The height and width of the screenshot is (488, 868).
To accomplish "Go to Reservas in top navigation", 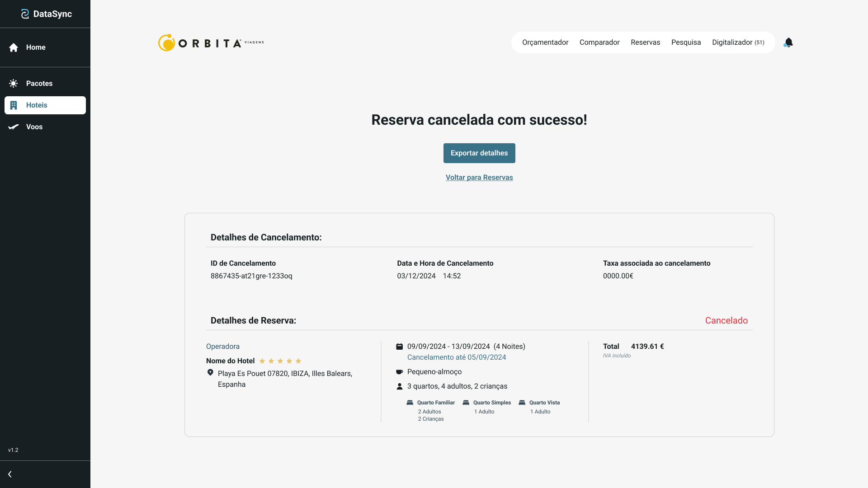I will click(x=645, y=42).
